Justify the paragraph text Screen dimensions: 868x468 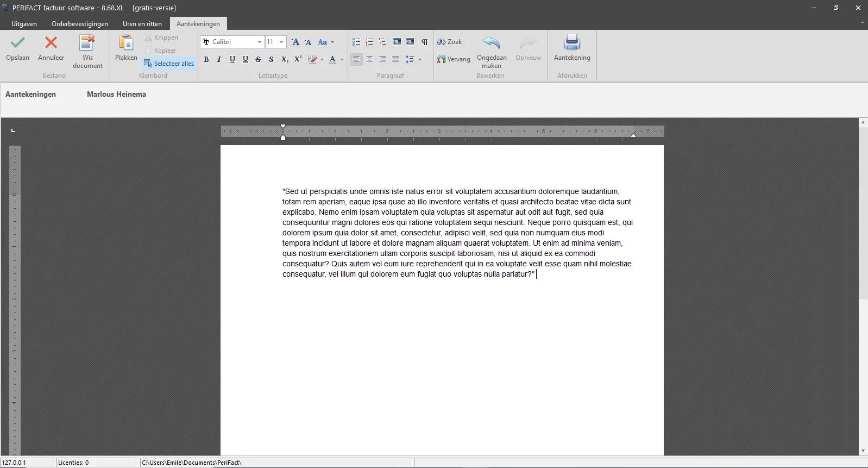point(395,59)
